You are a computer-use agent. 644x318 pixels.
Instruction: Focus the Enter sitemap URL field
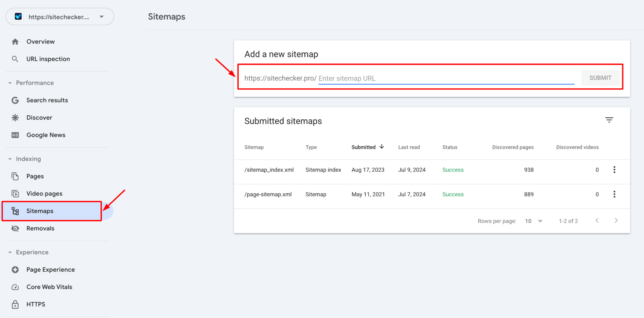[446, 78]
